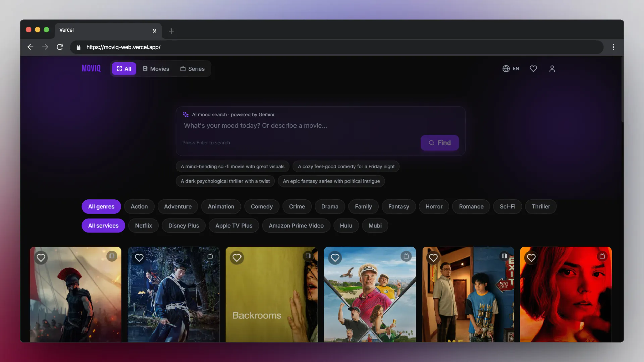Filter by Adventure genre
The image size is (644, 362).
point(178,206)
